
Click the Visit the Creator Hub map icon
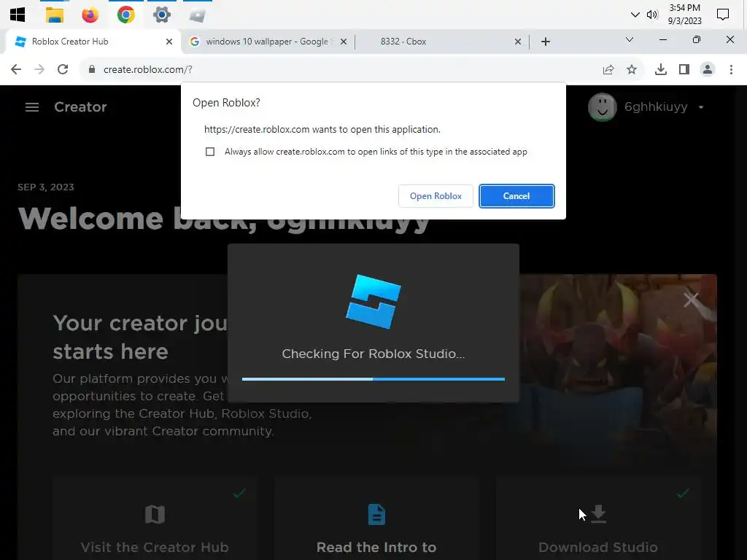(x=155, y=514)
